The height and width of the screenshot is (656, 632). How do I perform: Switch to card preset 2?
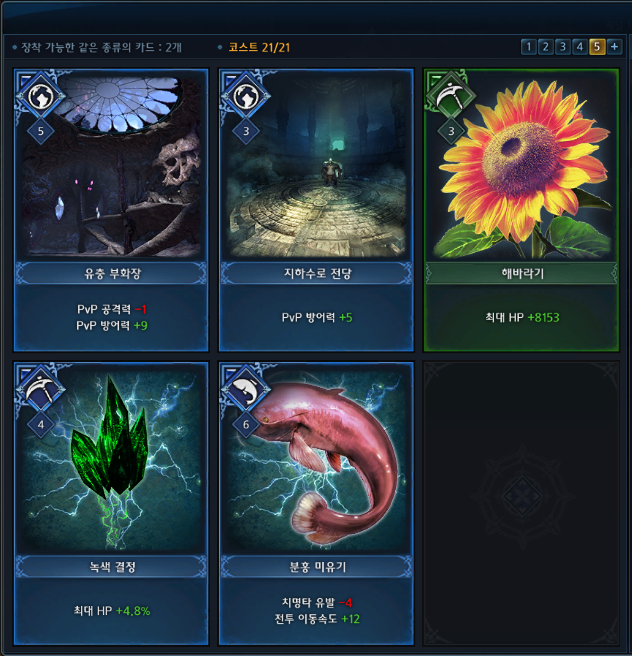[x=546, y=46]
